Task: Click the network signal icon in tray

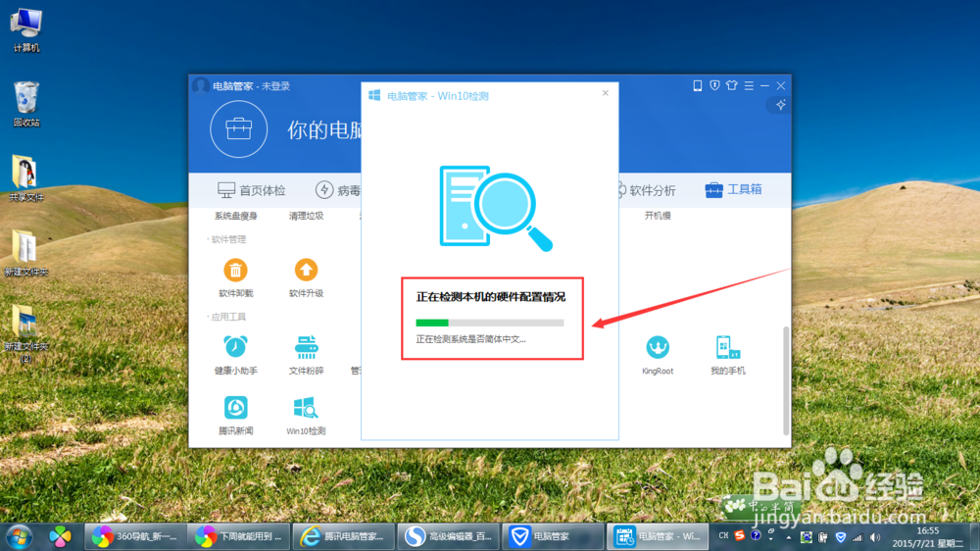Action: [857, 537]
